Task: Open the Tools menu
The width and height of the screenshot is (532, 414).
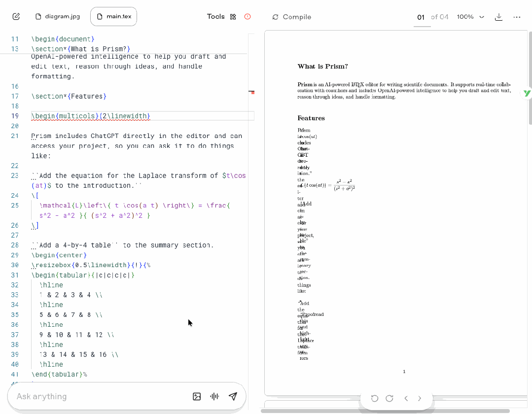Action: [216, 17]
